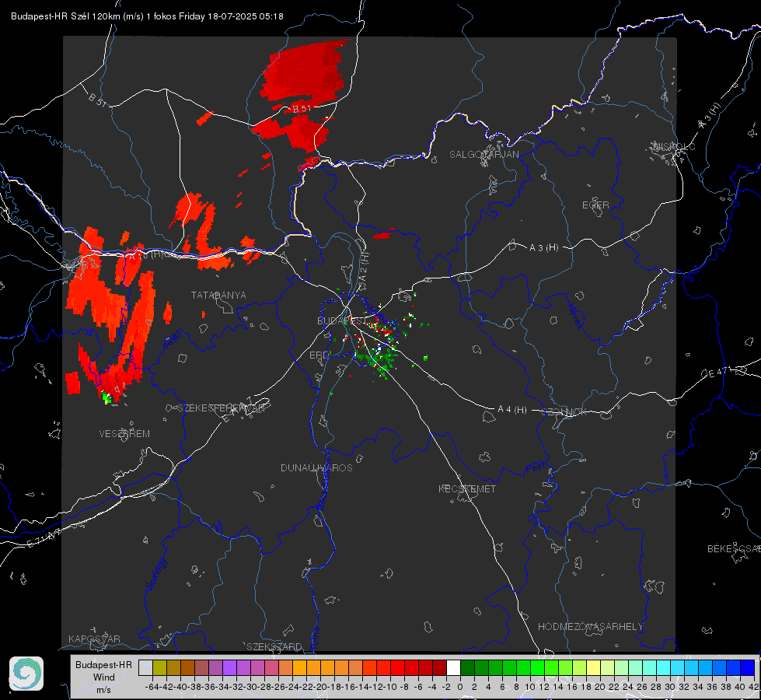Select the MISKOLC city label

pyautogui.click(x=674, y=146)
